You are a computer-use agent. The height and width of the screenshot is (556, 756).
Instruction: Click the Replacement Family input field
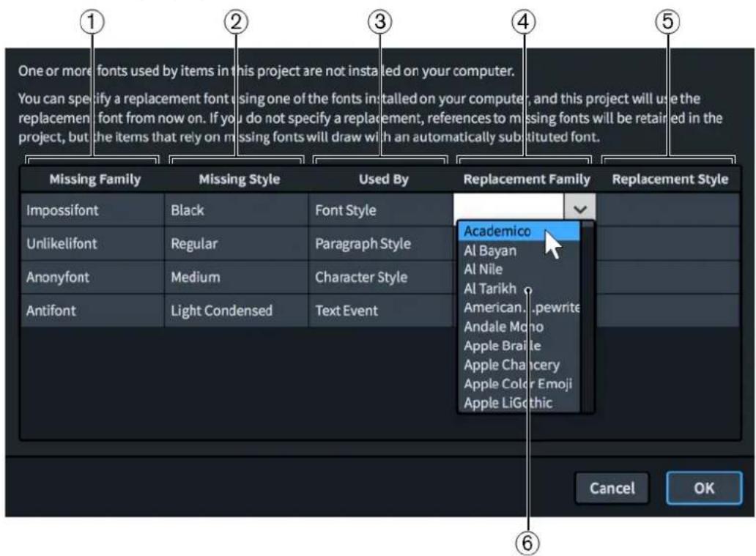pos(508,208)
